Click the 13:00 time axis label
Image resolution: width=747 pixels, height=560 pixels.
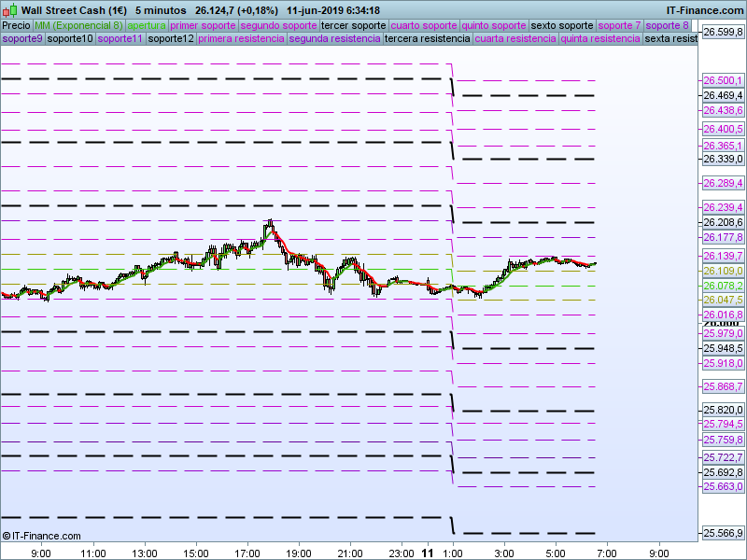(x=145, y=553)
